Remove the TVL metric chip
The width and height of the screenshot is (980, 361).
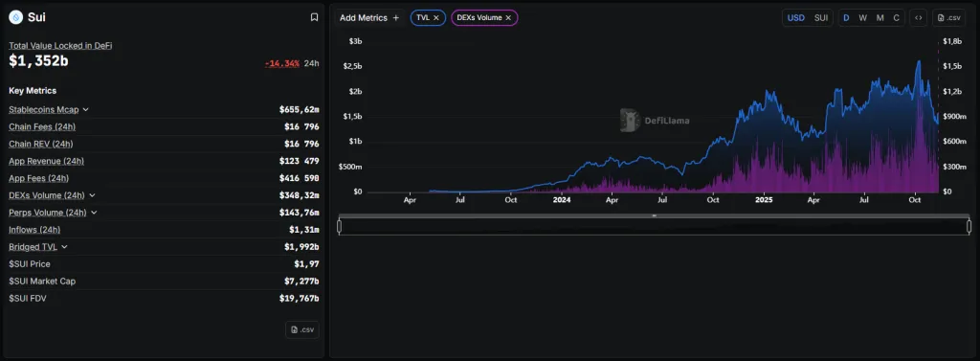click(436, 18)
